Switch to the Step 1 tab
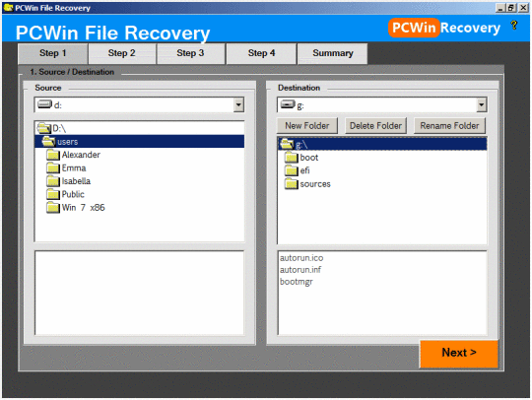532x400 pixels. [53, 53]
